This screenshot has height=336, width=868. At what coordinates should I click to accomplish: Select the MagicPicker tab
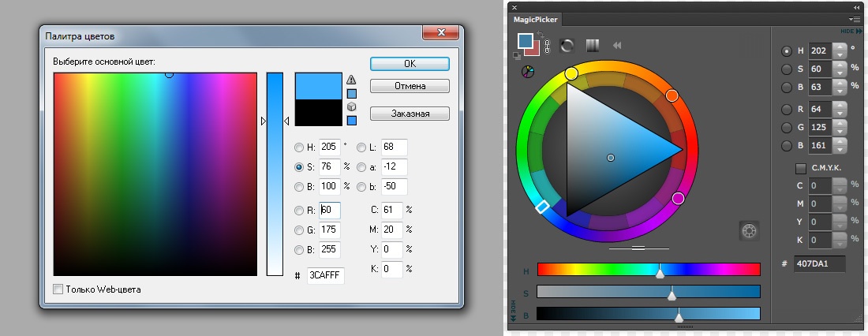pos(535,20)
